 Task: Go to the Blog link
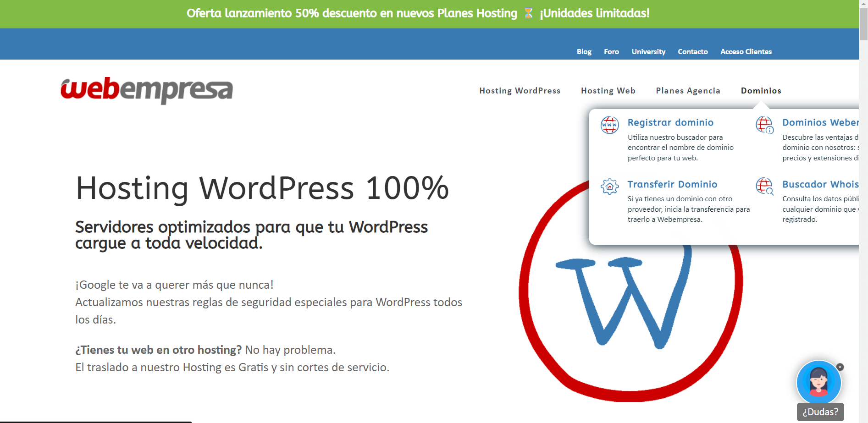click(584, 52)
